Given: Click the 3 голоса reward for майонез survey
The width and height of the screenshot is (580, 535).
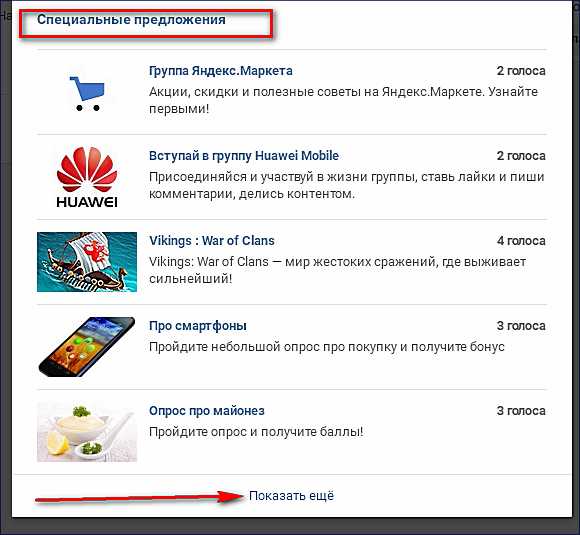Looking at the screenshot, I should pos(521,411).
